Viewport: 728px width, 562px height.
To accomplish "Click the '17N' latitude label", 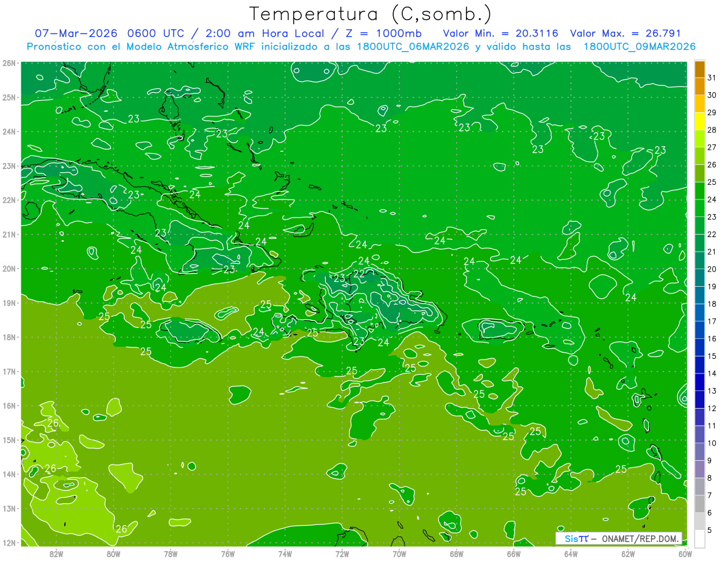I will point(9,371).
